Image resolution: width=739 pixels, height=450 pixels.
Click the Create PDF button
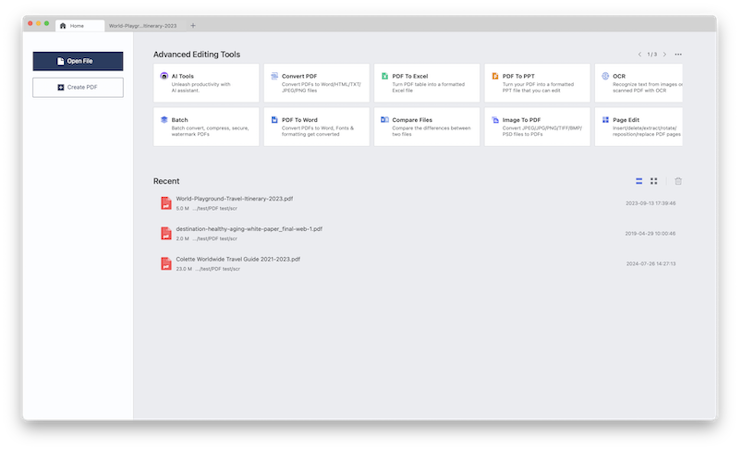[78, 88]
